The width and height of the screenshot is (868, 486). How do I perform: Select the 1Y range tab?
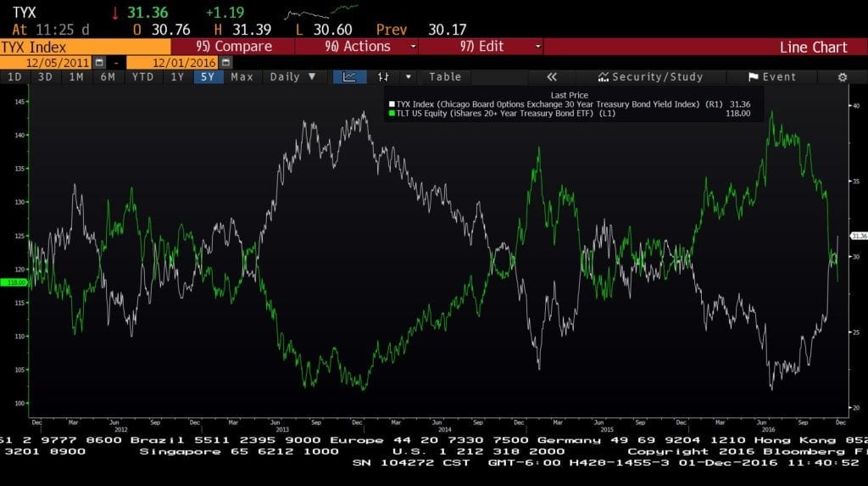pyautogui.click(x=177, y=77)
